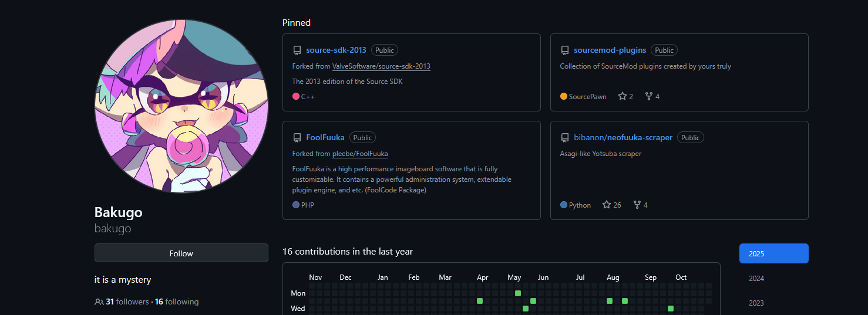Select the 2025 contribution year
Screen dimensions: 868x315
tap(773, 253)
